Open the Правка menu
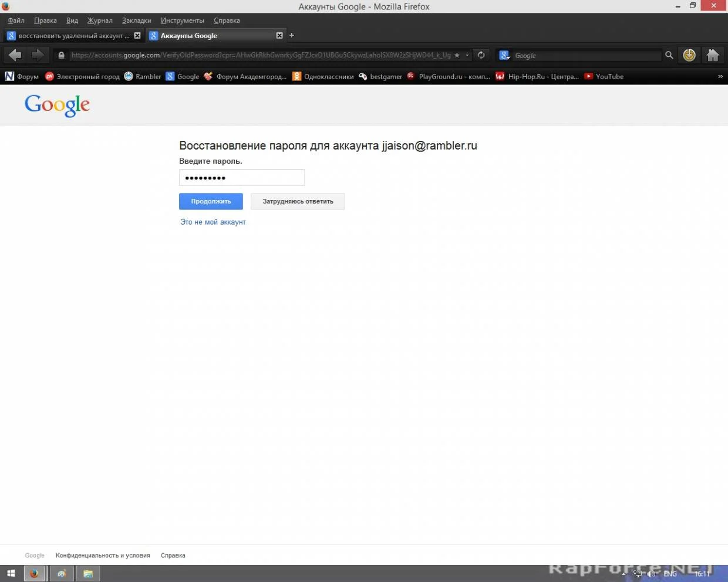The height and width of the screenshot is (582, 728). click(x=45, y=21)
